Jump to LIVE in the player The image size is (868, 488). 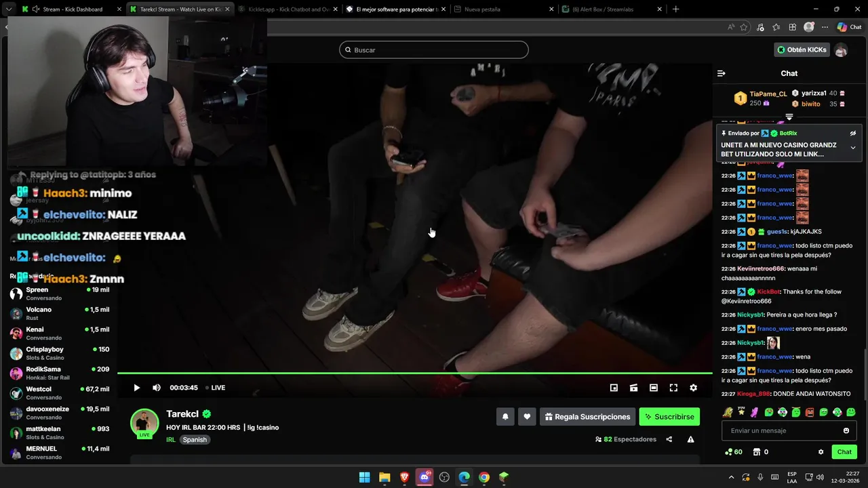(x=216, y=388)
